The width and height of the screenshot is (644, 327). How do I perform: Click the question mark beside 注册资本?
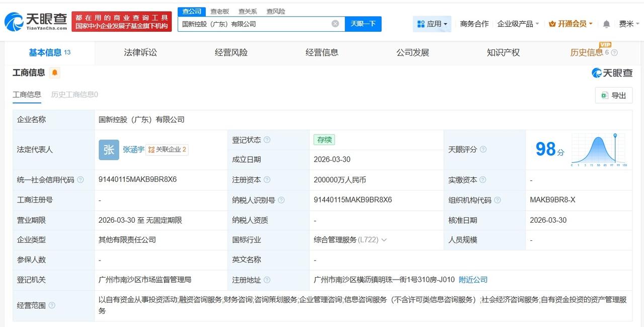[x=267, y=180]
